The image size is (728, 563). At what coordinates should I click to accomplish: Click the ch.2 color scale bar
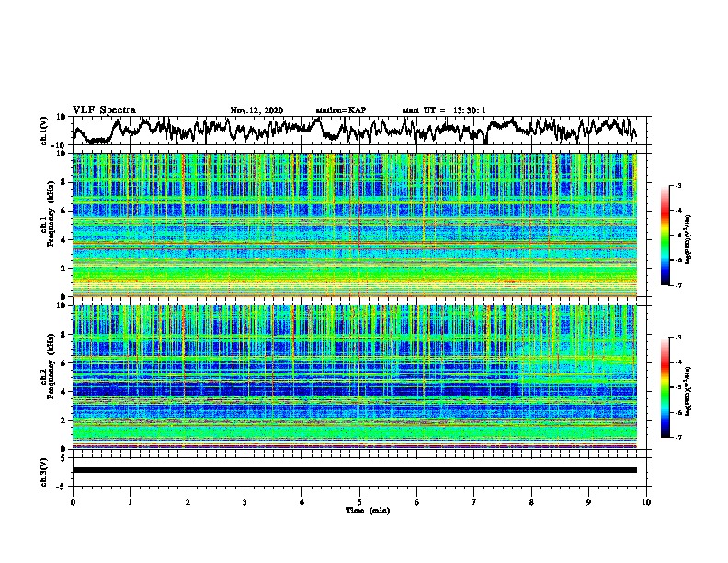click(665, 387)
